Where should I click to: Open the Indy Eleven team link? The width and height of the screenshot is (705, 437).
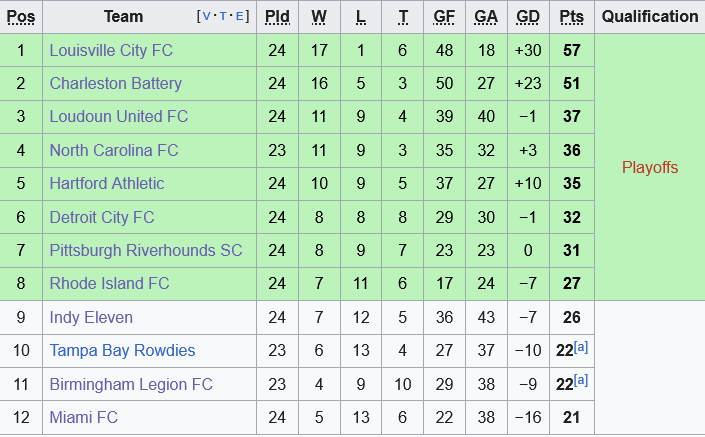(91, 317)
